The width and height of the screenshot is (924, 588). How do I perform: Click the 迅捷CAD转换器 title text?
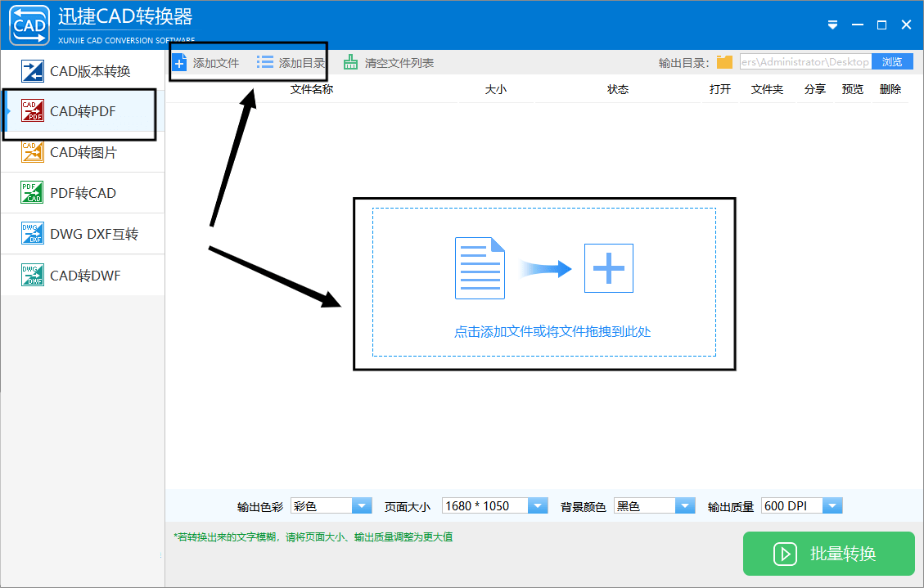[x=125, y=17]
